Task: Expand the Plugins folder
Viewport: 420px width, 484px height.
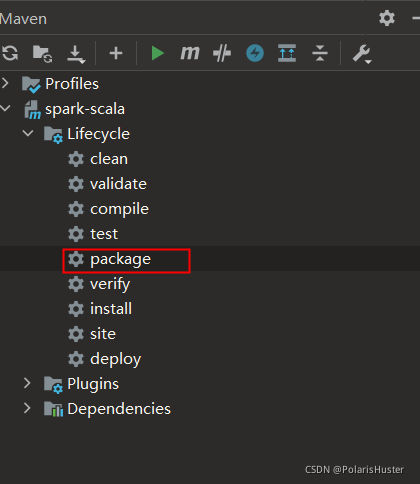Action: (27, 383)
